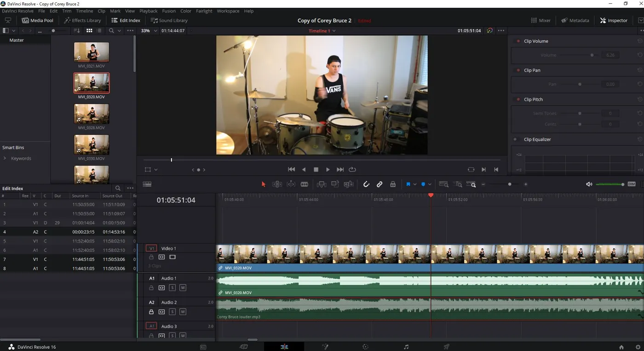The width and height of the screenshot is (644, 351).
Task: Click the Insert Clip icon
Action: (322, 184)
